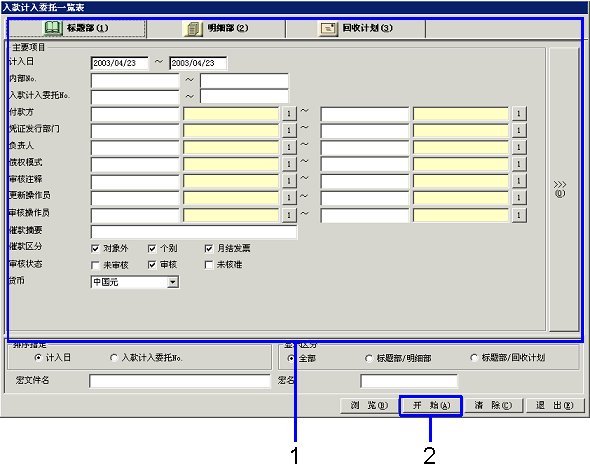
Task: Click the 宏文件名 input field
Action: 180,381
